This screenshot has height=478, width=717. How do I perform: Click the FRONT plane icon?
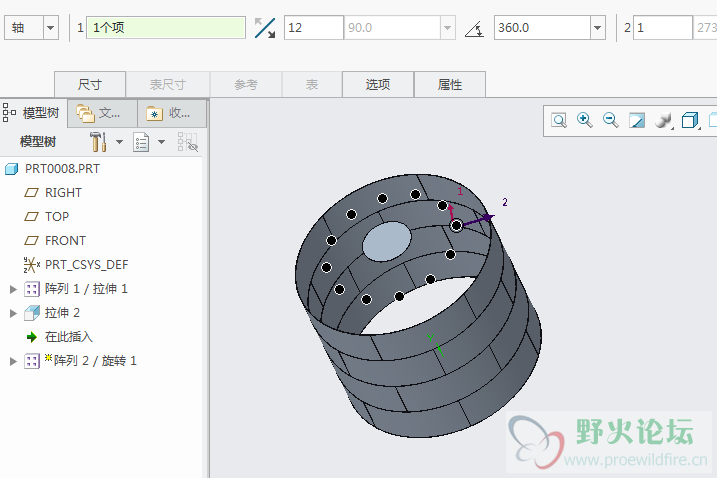(31, 241)
